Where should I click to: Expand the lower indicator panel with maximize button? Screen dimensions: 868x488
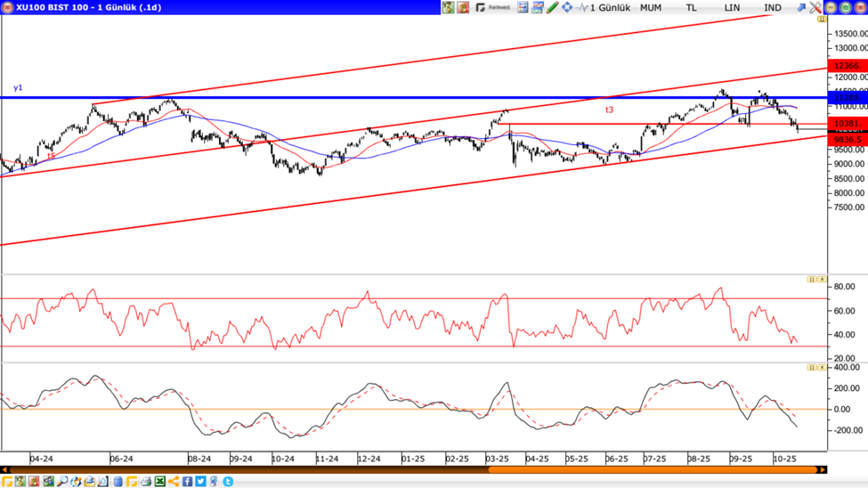tap(811, 368)
